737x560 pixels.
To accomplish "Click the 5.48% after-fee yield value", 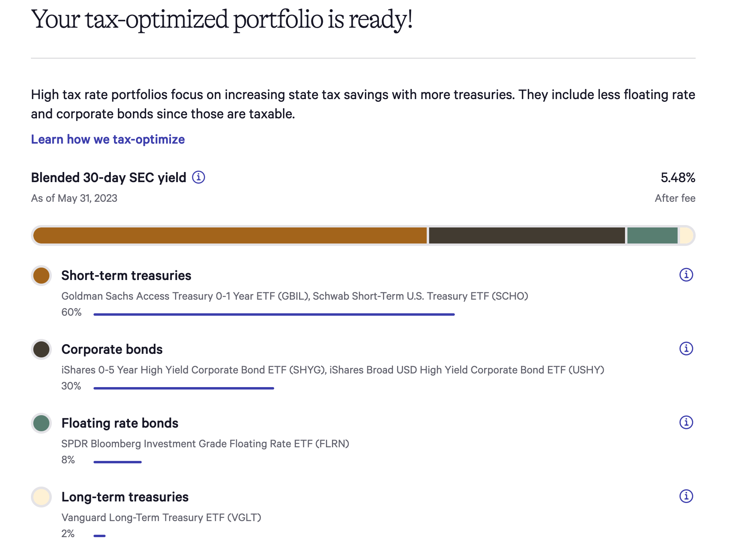I will 678,177.
